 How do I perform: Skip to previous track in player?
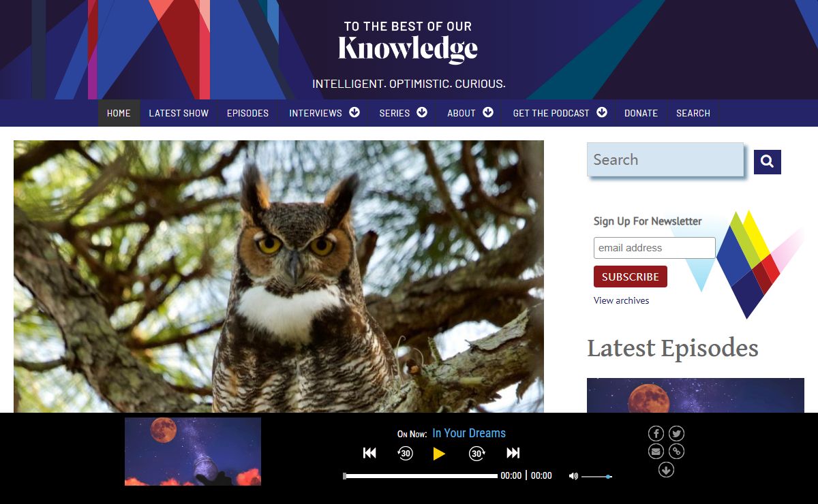[x=369, y=453]
